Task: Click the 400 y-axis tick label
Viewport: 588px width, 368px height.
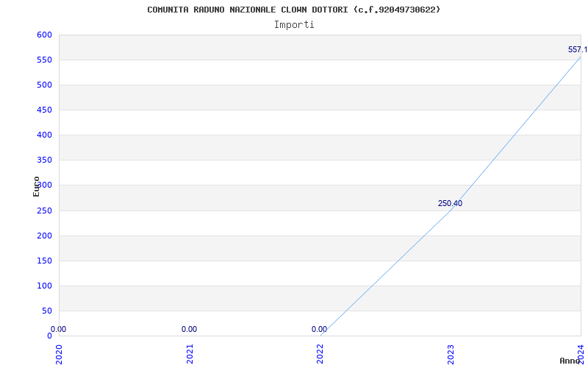Action: 44,135
